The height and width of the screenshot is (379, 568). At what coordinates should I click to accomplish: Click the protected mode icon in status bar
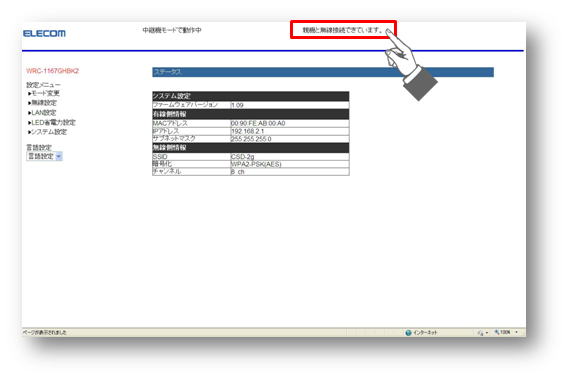click(481, 333)
